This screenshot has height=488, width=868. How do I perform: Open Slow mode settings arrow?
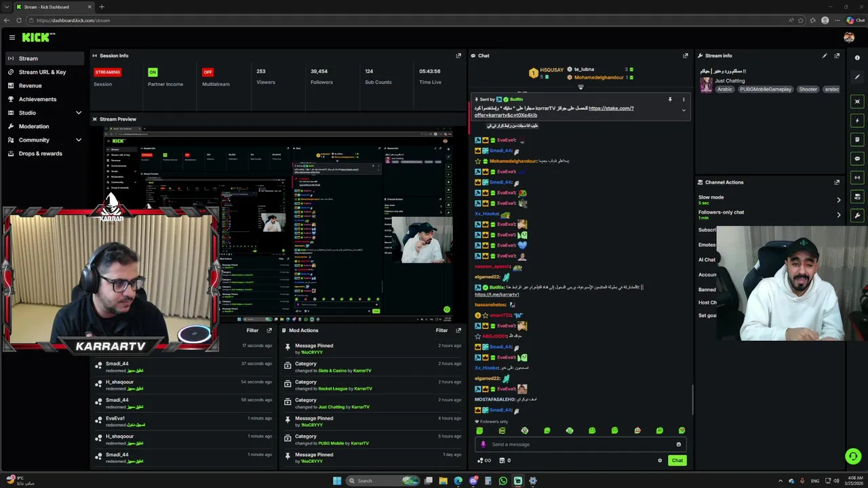(838, 200)
